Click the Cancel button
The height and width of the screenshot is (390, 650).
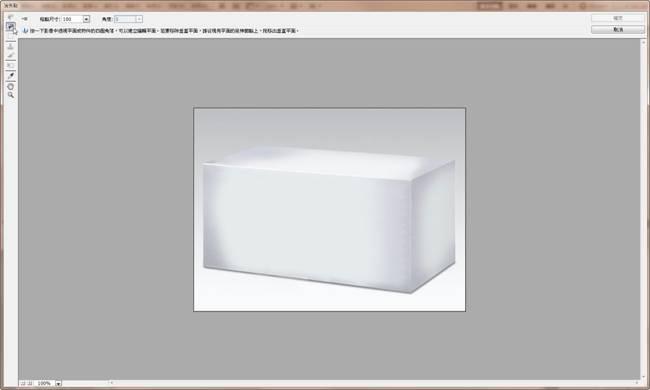click(618, 29)
